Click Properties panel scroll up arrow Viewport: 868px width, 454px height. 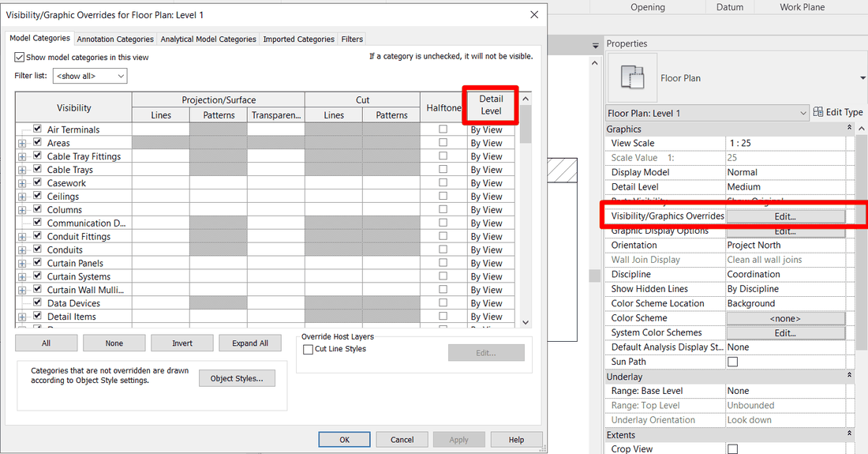(862, 129)
